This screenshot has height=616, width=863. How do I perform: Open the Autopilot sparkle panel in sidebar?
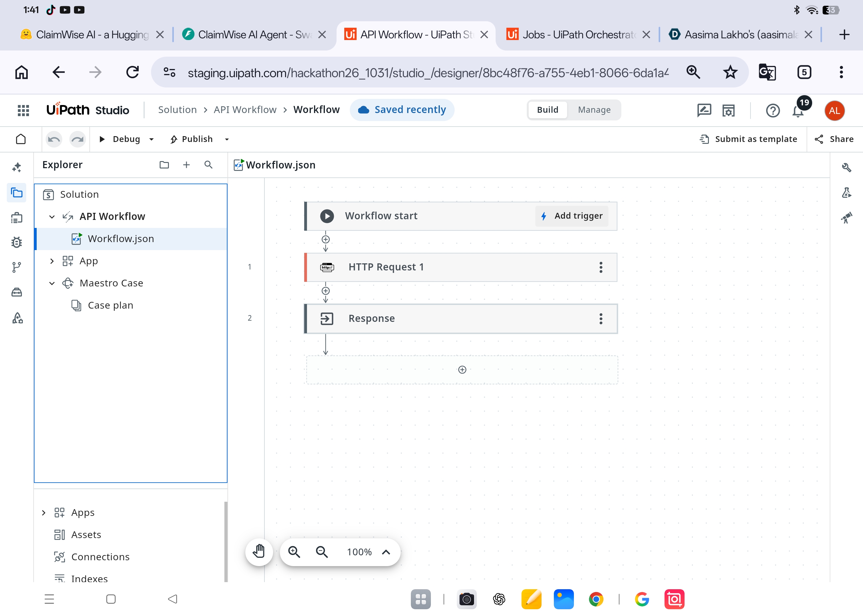pyautogui.click(x=17, y=167)
